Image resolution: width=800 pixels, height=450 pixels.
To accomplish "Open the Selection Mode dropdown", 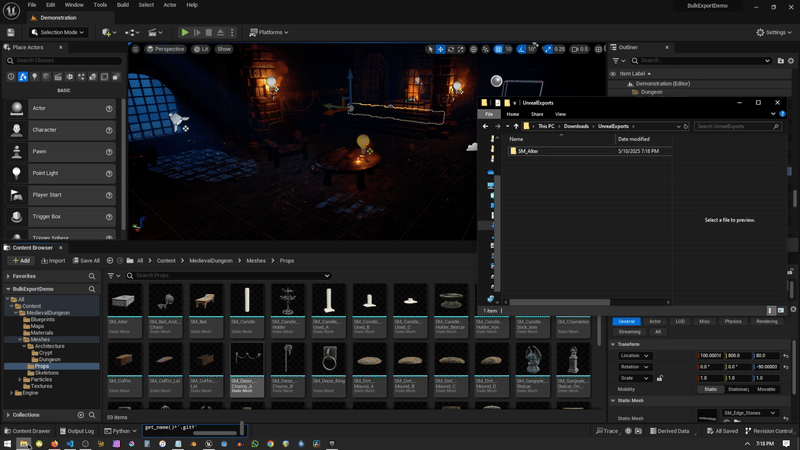I will (x=61, y=32).
